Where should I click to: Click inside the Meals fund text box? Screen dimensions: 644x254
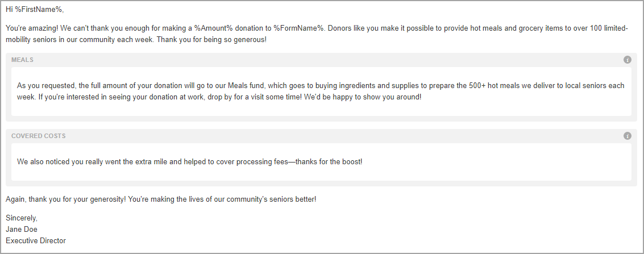click(x=321, y=91)
